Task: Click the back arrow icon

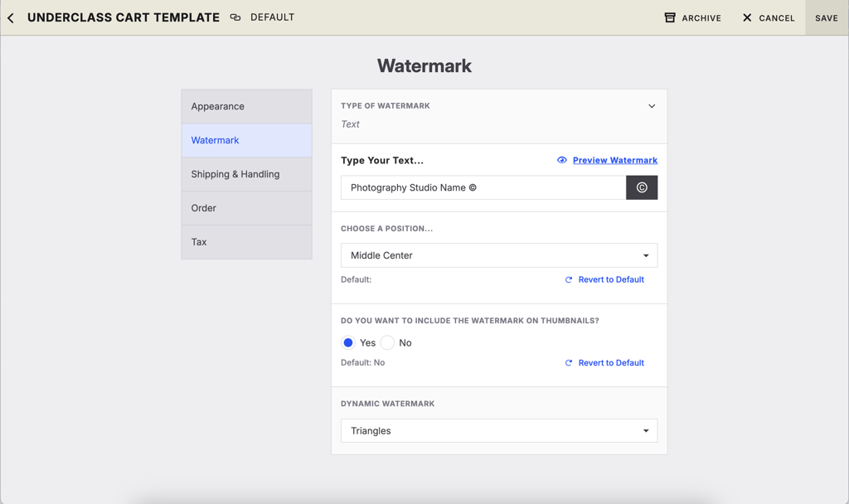Action: [x=11, y=17]
